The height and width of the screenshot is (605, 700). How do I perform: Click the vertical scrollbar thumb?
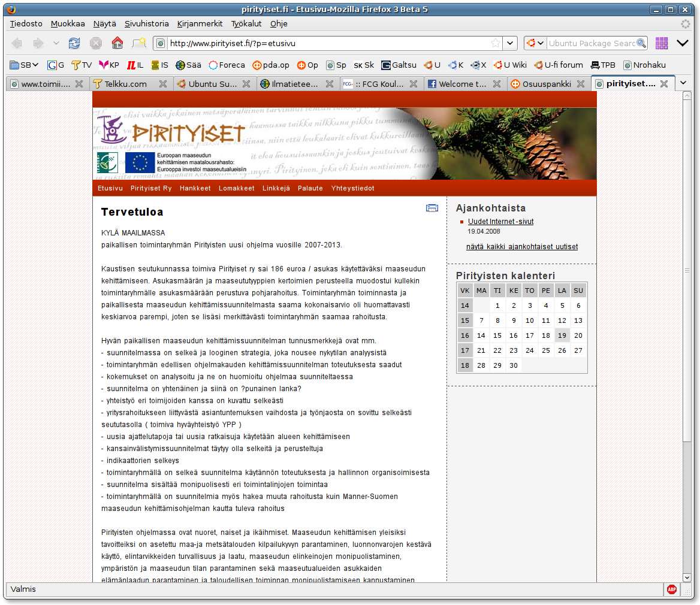pos(687,271)
